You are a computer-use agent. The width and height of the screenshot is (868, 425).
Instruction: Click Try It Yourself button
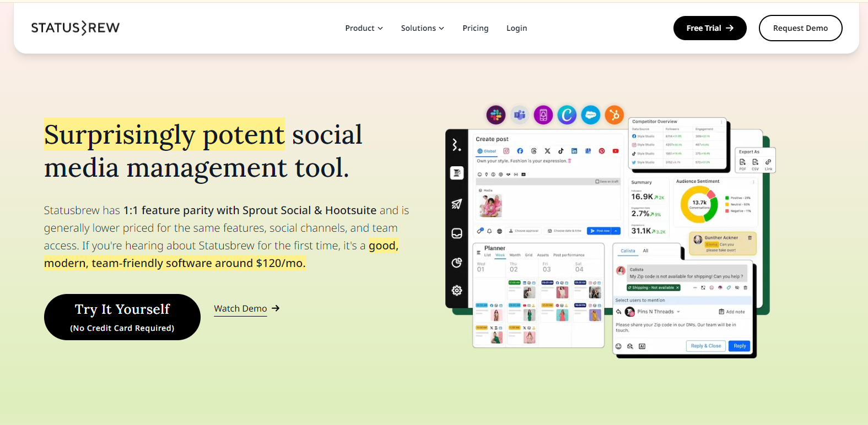click(122, 317)
